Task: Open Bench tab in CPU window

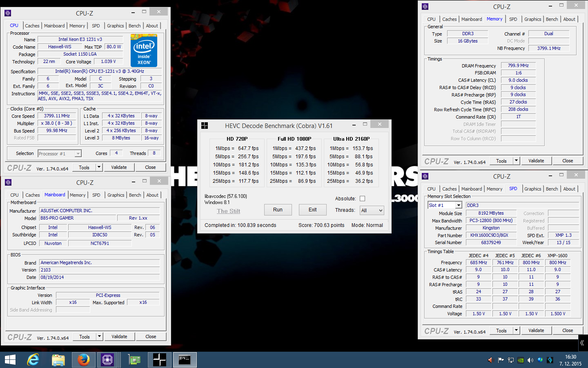Action: click(134, 26)
